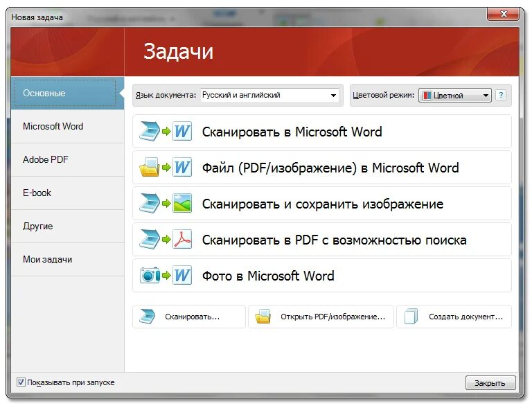Screen dimensions: 532x408
Task: Click Язык документа label
Action: click(166, 96)
